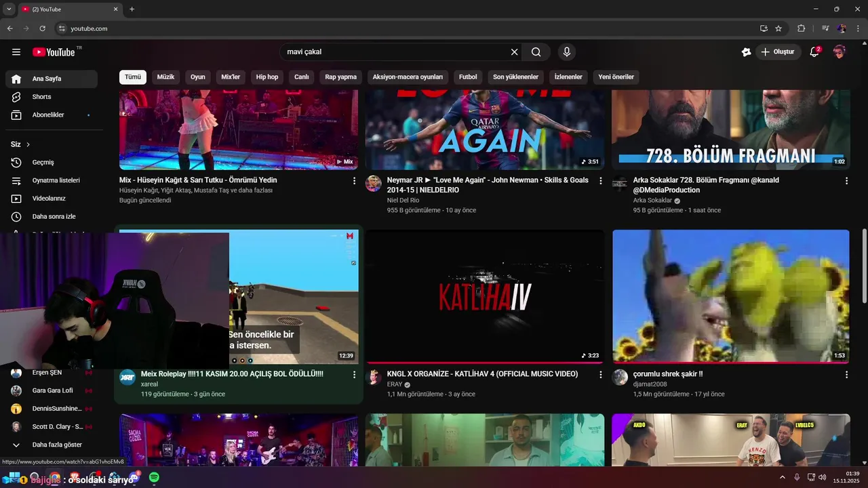Open Daha sonra izle list

52,217
